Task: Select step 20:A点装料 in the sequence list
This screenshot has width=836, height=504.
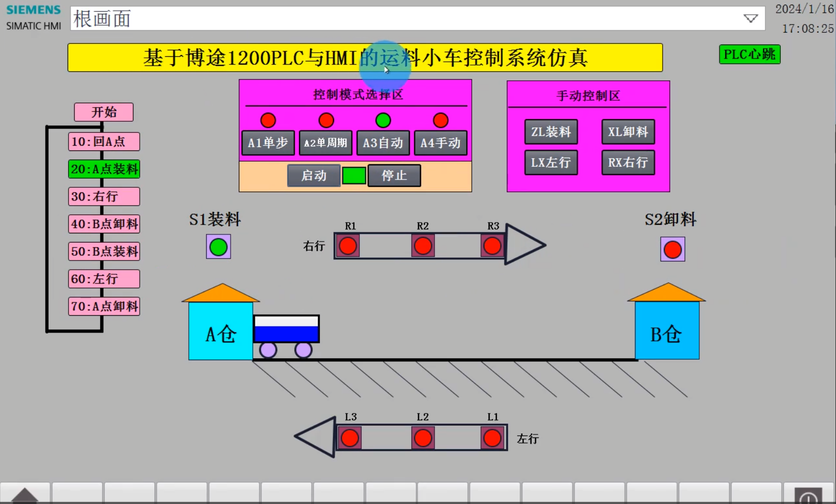Action: pyautogui.click(x=103, y=169)
